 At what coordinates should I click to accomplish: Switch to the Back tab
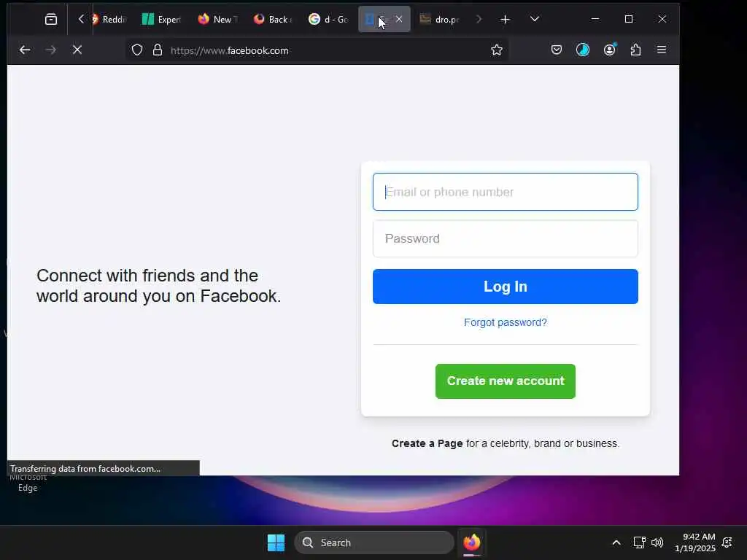point(273,19)
